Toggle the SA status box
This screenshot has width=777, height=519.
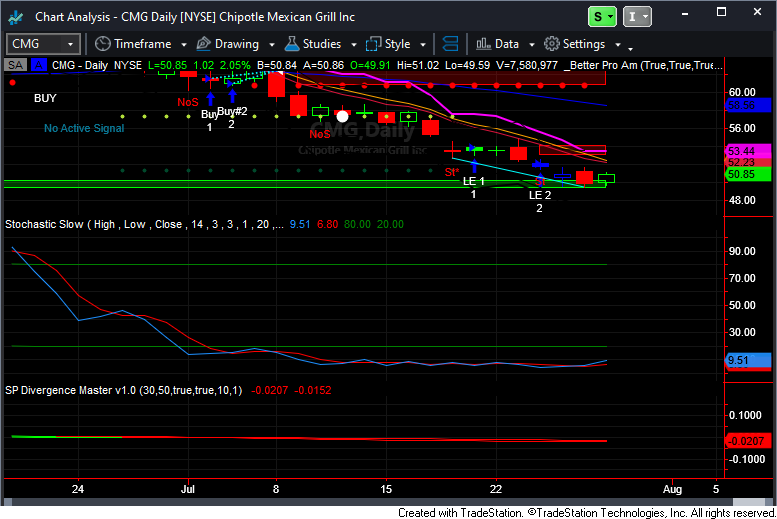click(x=15, y=65)
